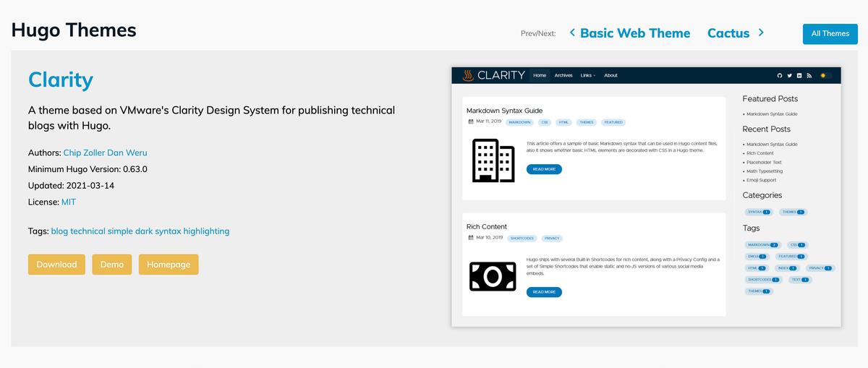
Task: Click the left chevron before Basic Web Theme
Action: (572, 33)
